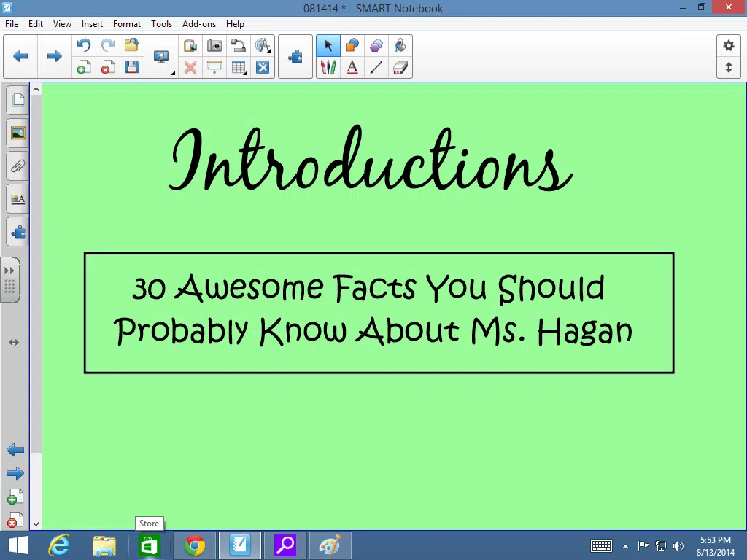Open the File menu
Image resolution: width=747 pixels, height=560 pixels.
coord(12,24)
